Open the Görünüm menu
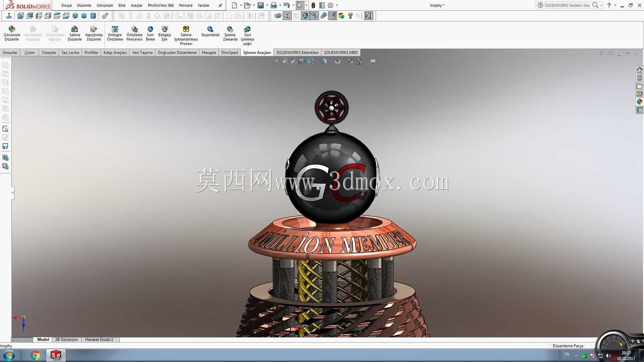 tap(105, 5)
